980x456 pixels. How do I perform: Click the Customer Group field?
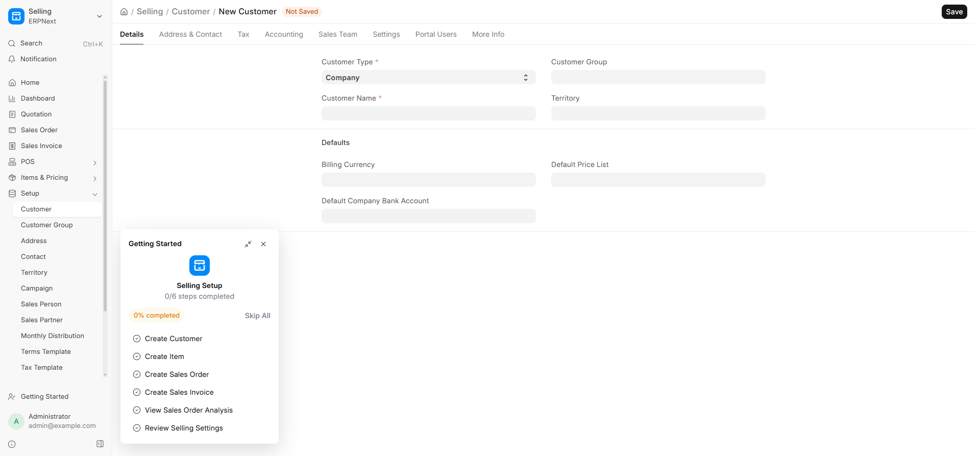tap(658, 77)
